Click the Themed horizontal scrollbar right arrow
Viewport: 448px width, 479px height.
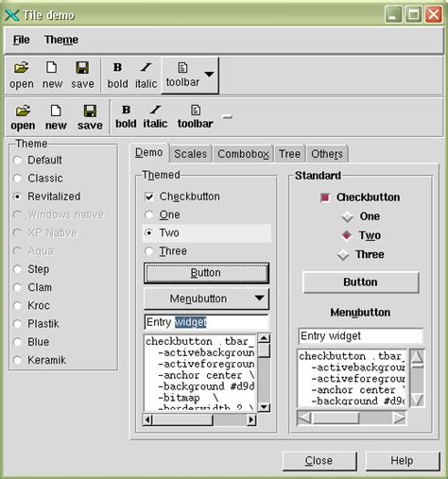[x=251, y=419]
